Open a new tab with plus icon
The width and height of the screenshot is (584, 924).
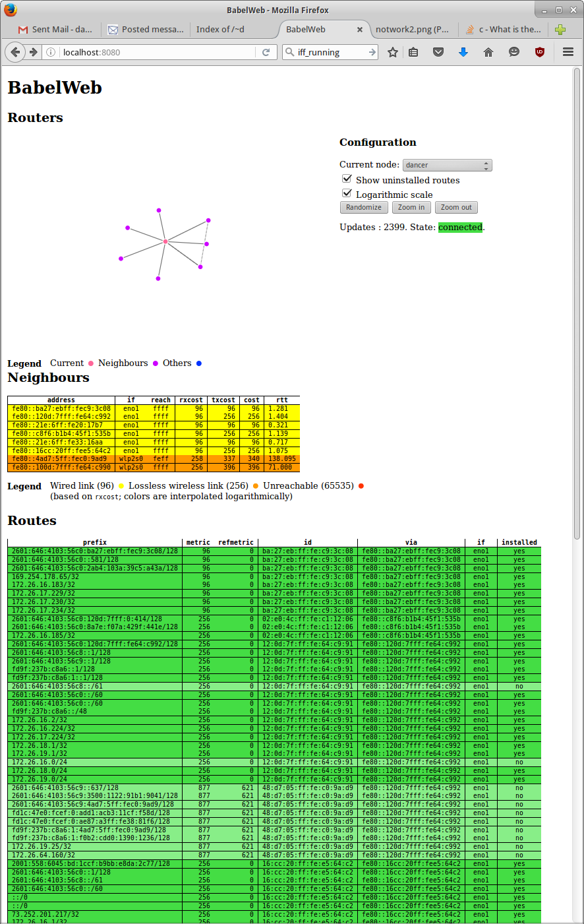click(560, 29)
